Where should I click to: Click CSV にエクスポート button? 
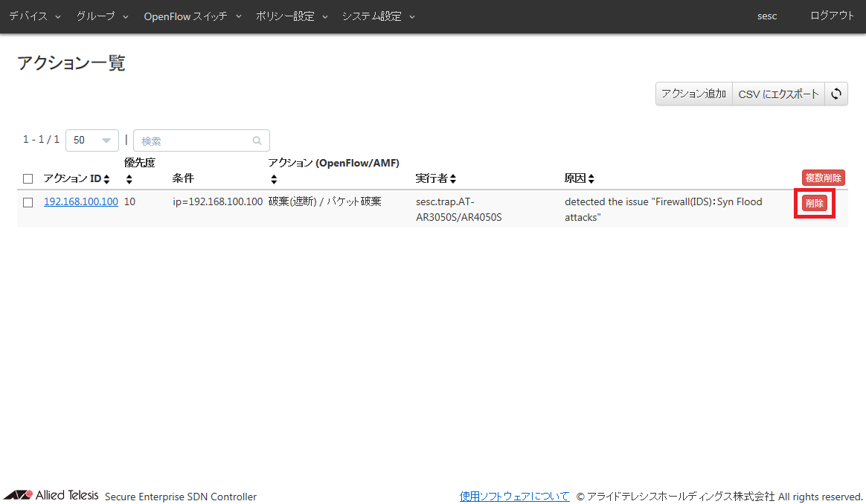pos(778,94)
